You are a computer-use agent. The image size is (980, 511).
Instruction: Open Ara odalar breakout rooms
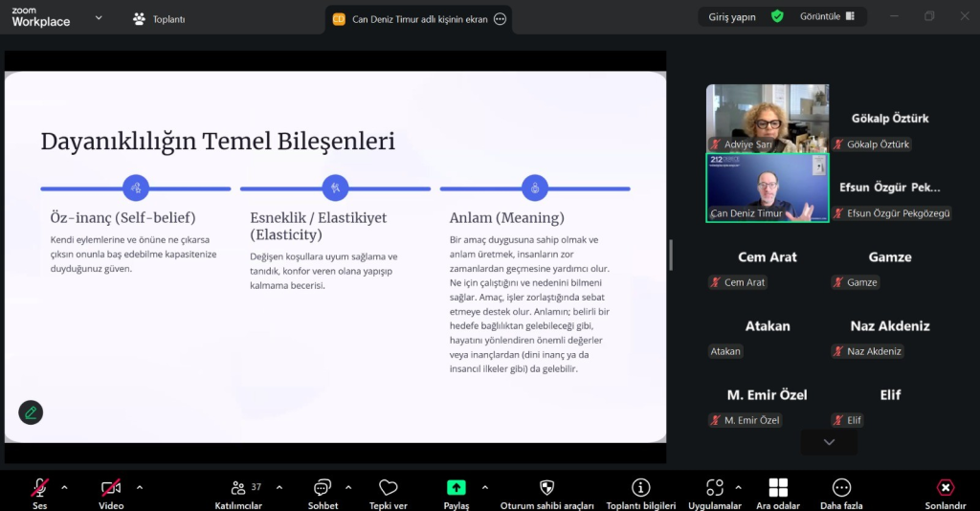click(777, 488)
